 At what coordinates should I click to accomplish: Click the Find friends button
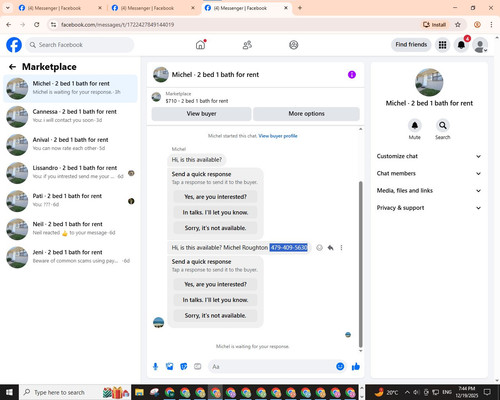(411, 45)
